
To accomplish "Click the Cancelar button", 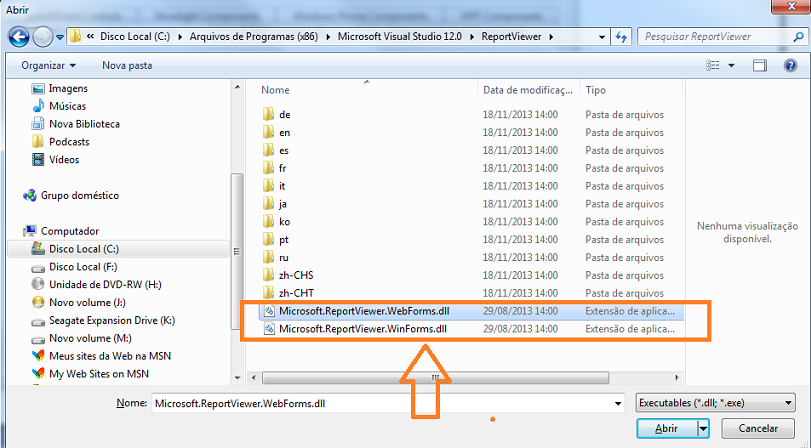I will point(758,428).
